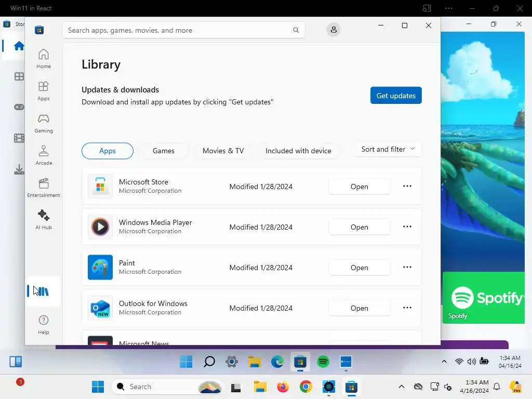The height and width of the screenshot is (399, 532).
Task: Open Firefox from the outer taskbar
Action: click(x=283, y=387)
